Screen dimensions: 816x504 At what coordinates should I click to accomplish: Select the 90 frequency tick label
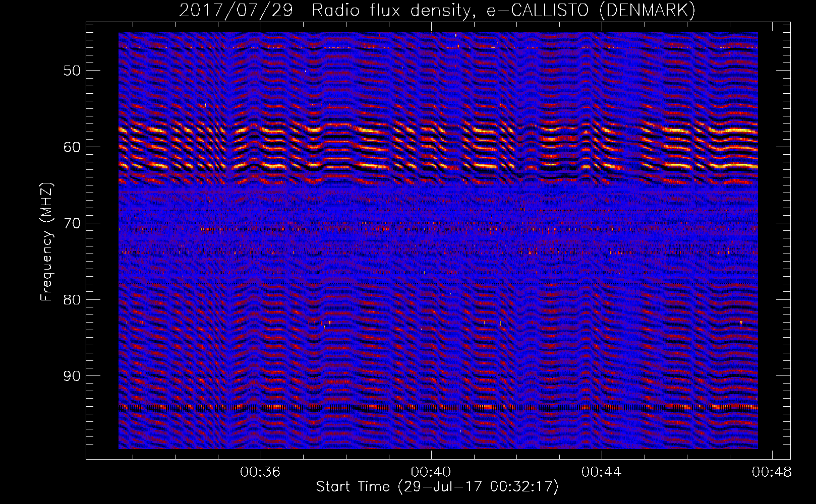pyautogui.click(x=72, y=376)
